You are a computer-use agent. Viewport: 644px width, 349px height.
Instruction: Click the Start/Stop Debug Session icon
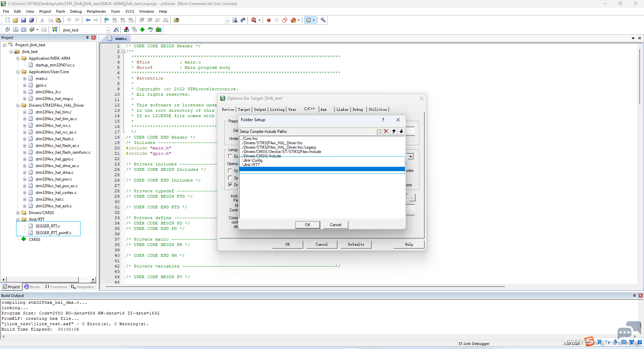click(254, 20)
